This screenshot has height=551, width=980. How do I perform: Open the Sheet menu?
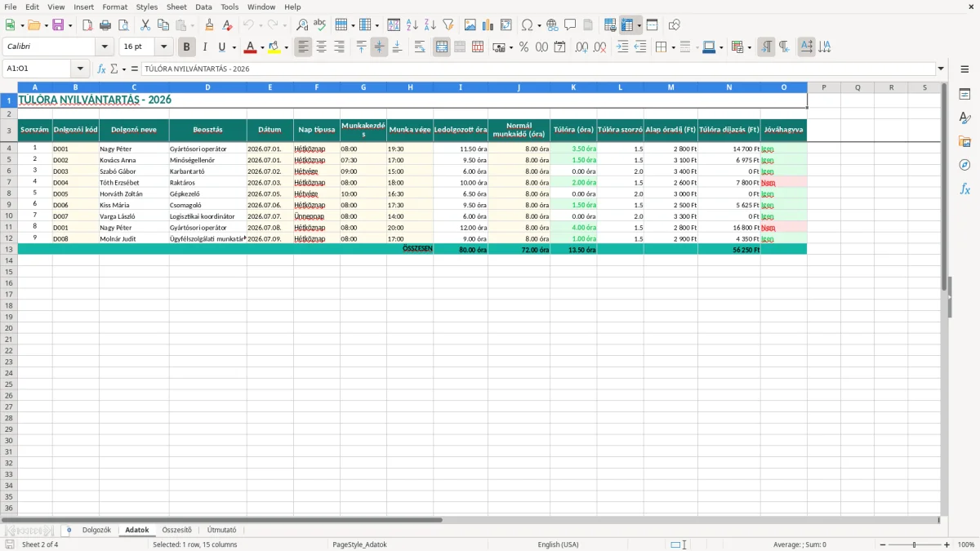pos(176,7)
